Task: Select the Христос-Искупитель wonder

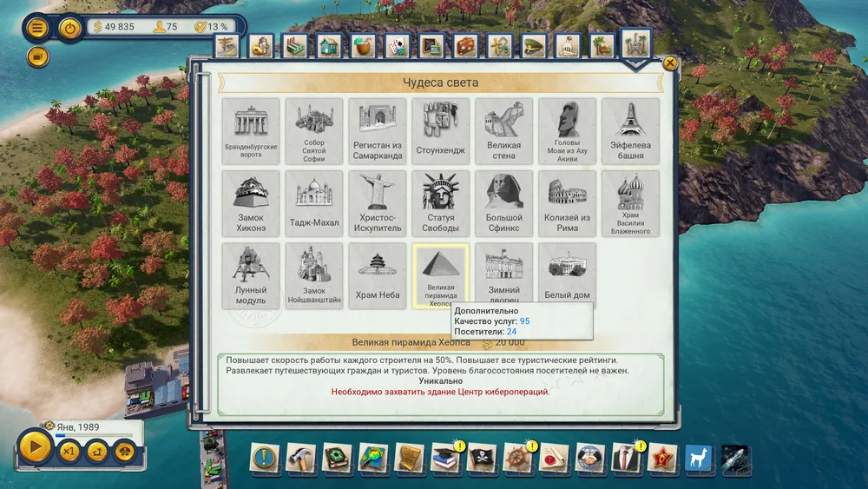Action: [x=377, y=204]
